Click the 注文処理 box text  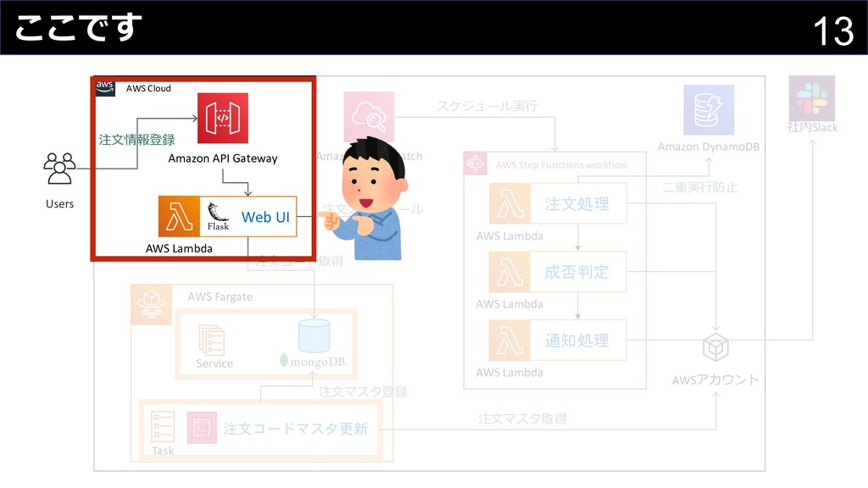576,203
